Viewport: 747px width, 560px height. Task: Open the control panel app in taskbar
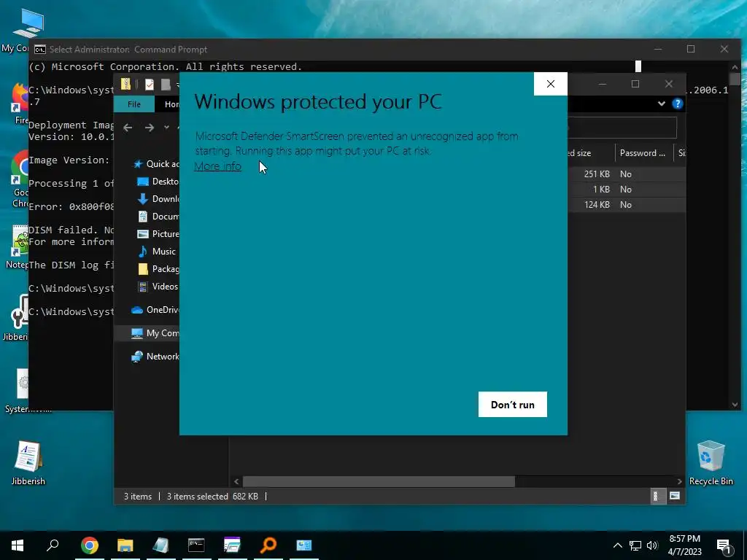304,545
